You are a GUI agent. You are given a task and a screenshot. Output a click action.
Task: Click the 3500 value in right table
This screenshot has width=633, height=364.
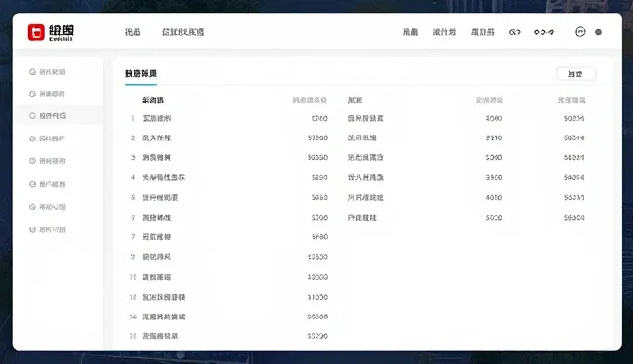pos(494,177)
